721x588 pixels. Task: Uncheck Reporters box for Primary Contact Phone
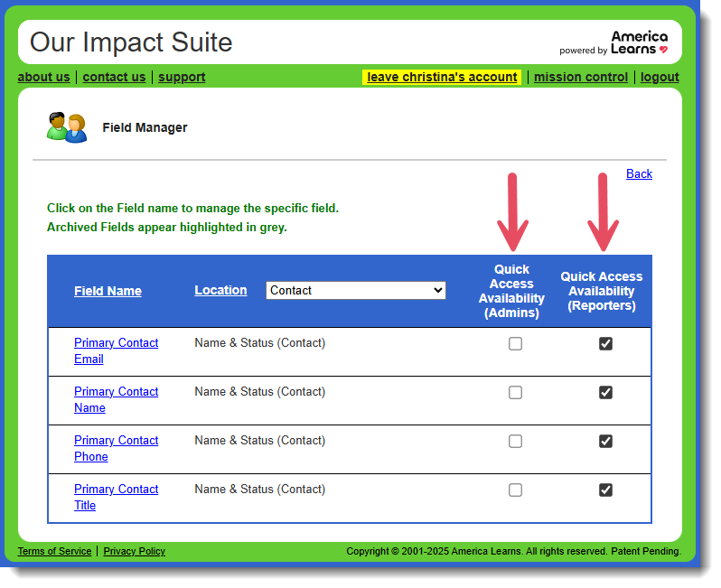pyautogui.click(x=605, y=441)
